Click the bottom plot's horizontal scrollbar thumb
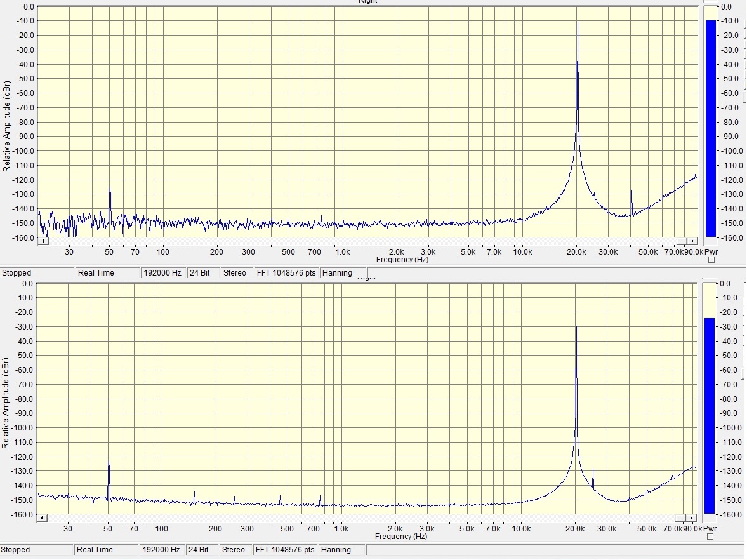The image size is (747, 560). [681, 517]
